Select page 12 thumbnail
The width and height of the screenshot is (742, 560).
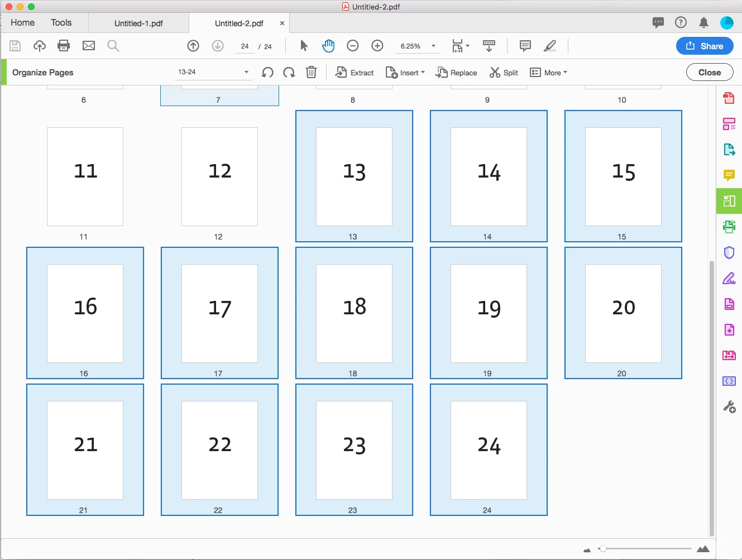219,176
